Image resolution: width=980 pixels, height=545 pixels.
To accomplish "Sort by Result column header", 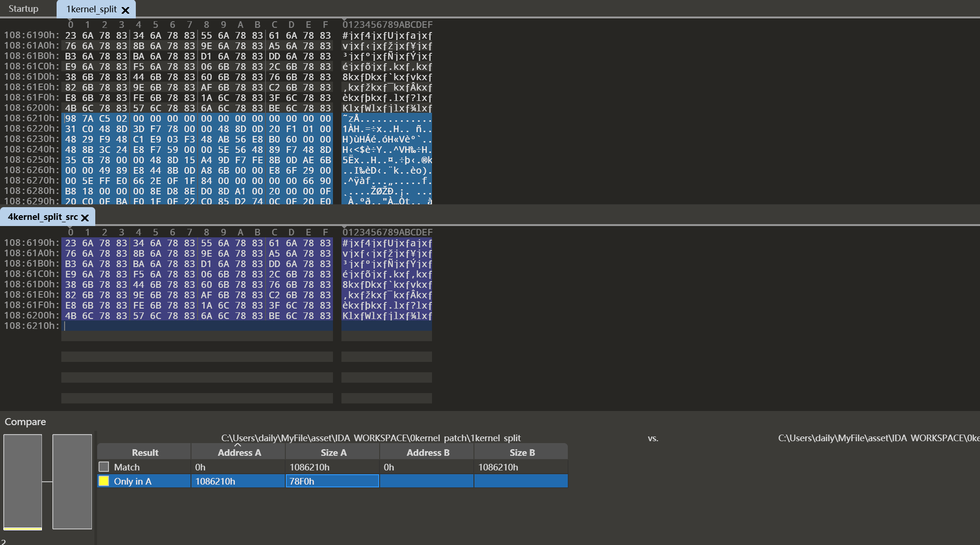I will (145, 453).
